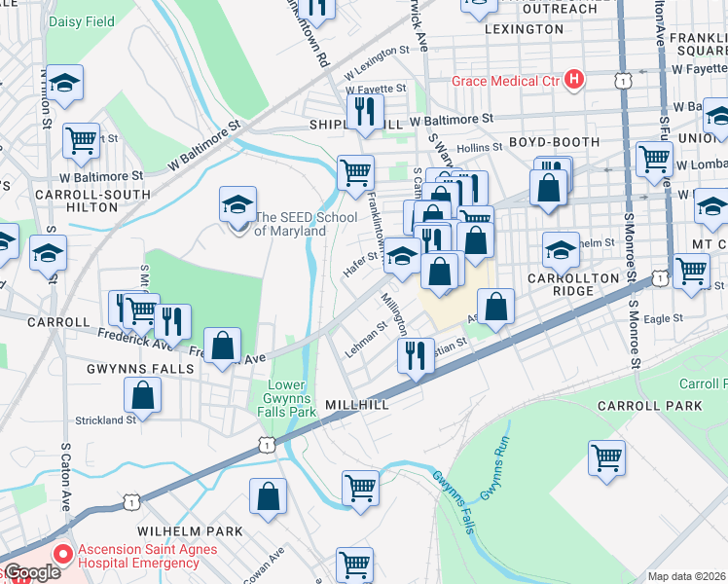
Task: Open The SEED School of Maryland label
Action: tap(306, 224)
